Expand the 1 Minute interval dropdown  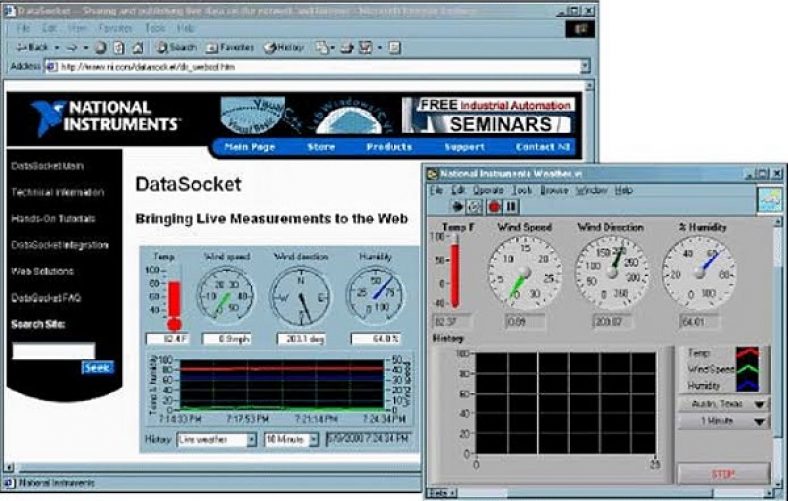(x=761, y=422)
